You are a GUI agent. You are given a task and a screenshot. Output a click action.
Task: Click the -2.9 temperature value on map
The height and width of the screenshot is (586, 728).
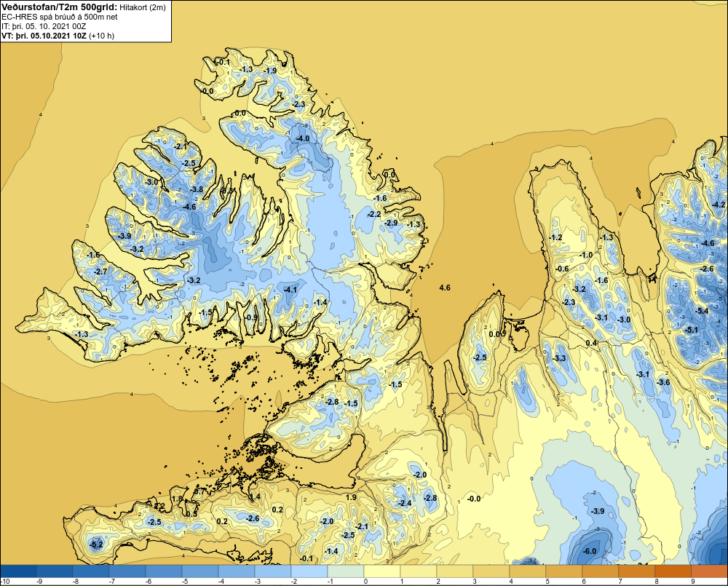coord(391,223)
